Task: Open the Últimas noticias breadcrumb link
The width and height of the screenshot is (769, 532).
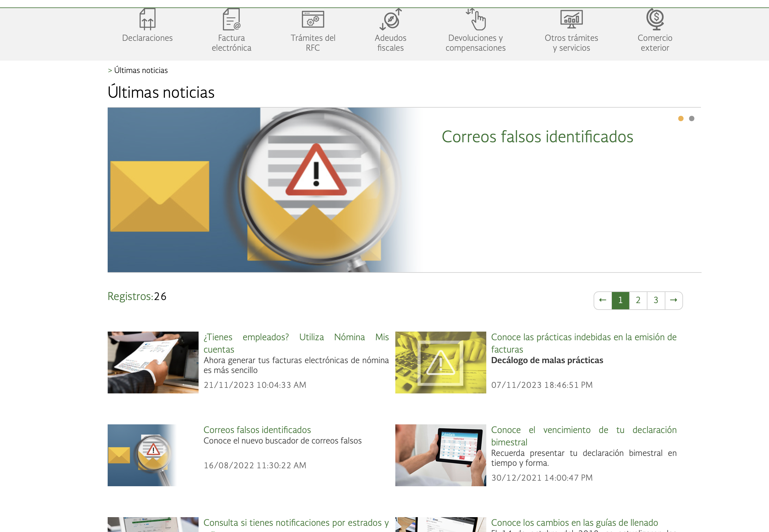Action: point(141,70)
